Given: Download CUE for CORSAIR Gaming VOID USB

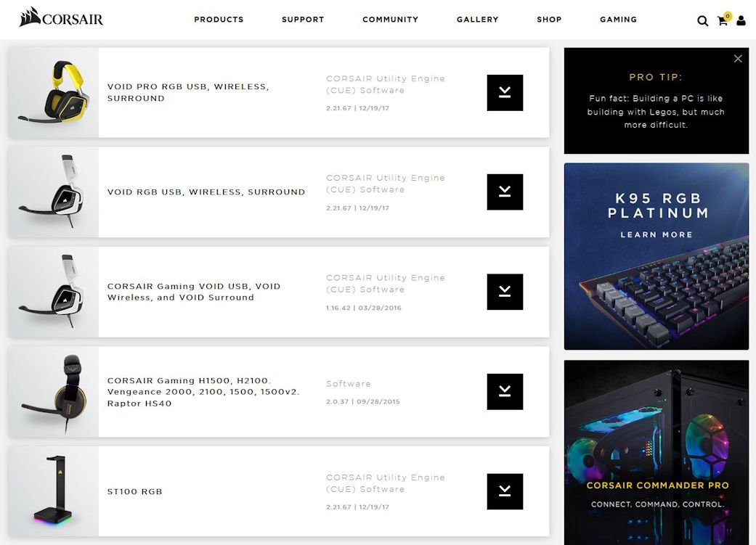Looking at the screenshot, I should point(505,292).
